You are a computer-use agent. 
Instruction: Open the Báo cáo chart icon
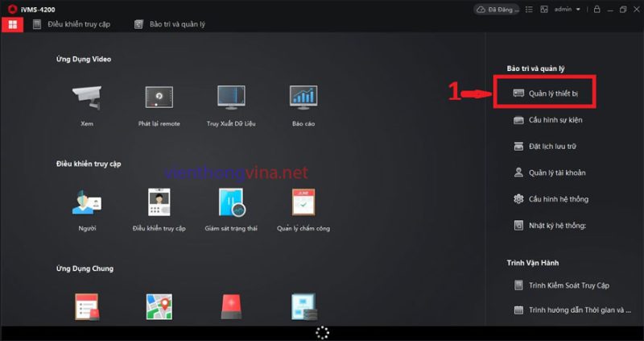click(x=303, y=98)
